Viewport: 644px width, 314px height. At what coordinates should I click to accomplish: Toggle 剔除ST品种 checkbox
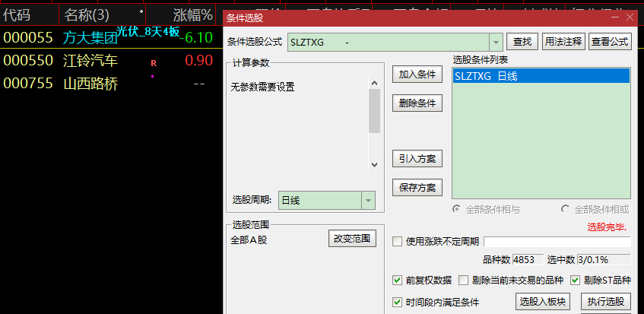click(x=575, y=281)
